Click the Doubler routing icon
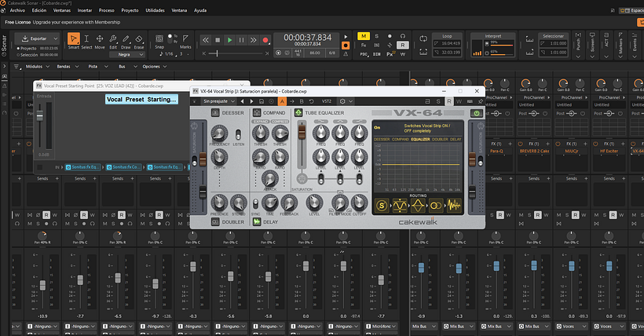Image resolution: width=644 pixels, height=336 pixels. click(435, 205)
